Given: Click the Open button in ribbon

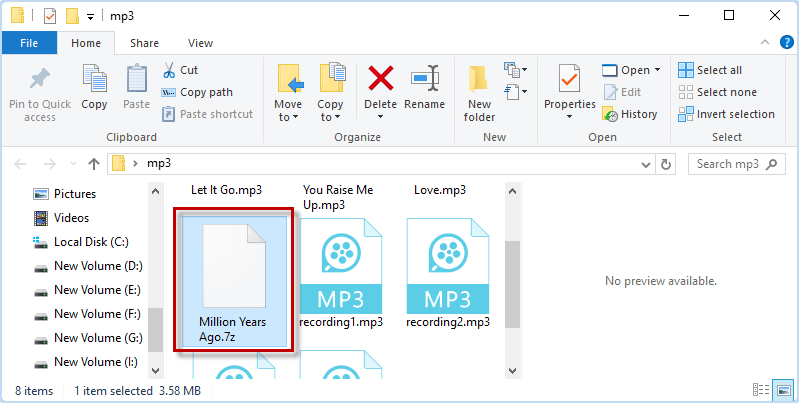Looking at the screenshot, I should 626,70.
